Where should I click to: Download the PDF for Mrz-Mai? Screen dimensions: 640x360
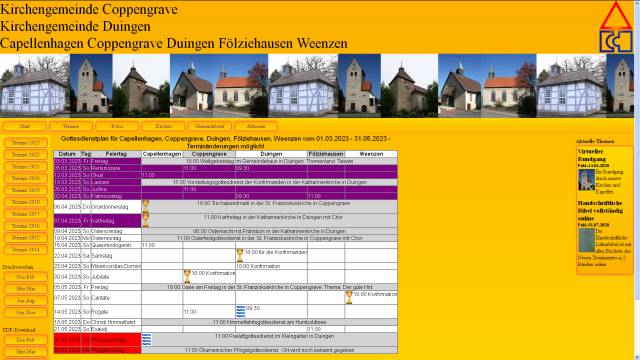pyautogui.click(x=26, y=351)
